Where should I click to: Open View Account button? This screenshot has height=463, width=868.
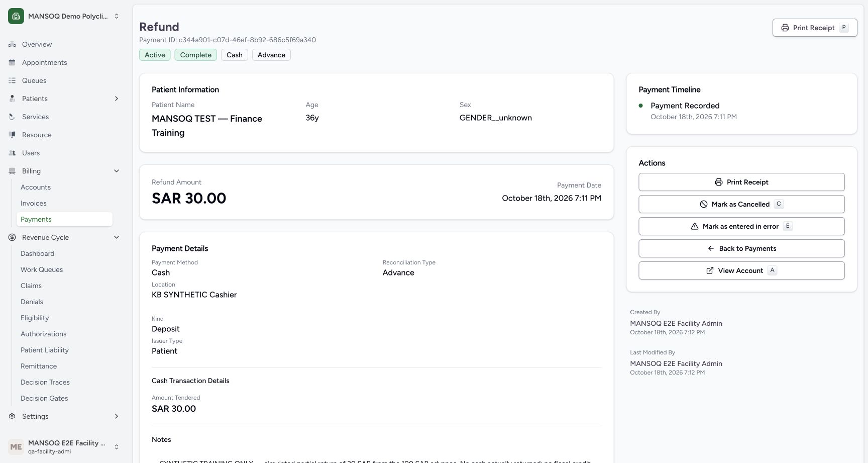tap(741, 270)
